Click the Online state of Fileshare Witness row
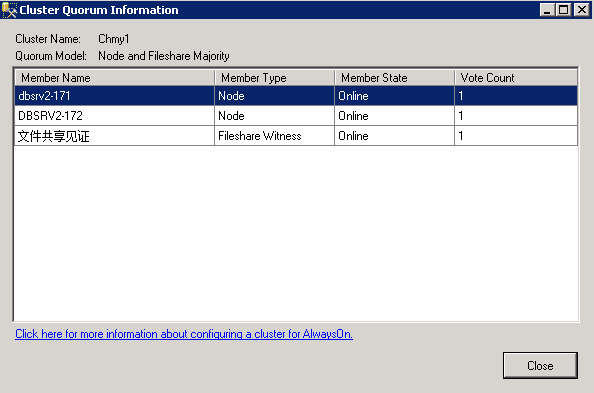594x393 pixels. 394,136
